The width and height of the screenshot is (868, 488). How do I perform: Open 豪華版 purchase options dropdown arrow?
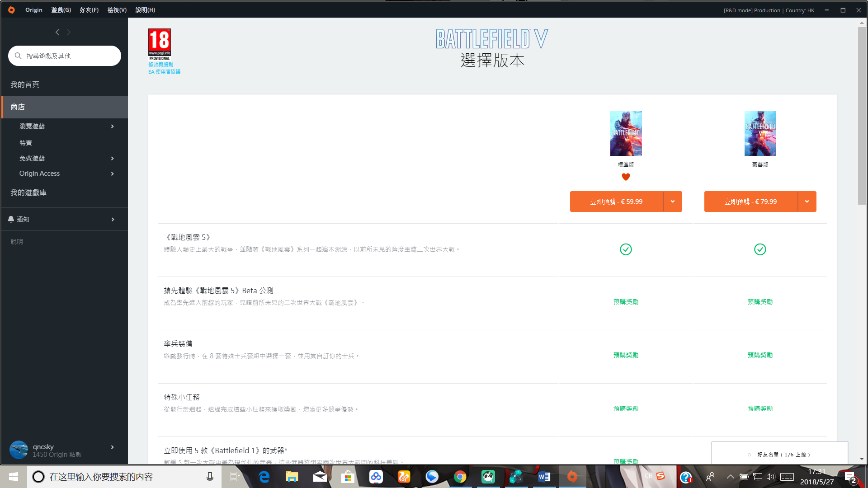tap(807, 202)
